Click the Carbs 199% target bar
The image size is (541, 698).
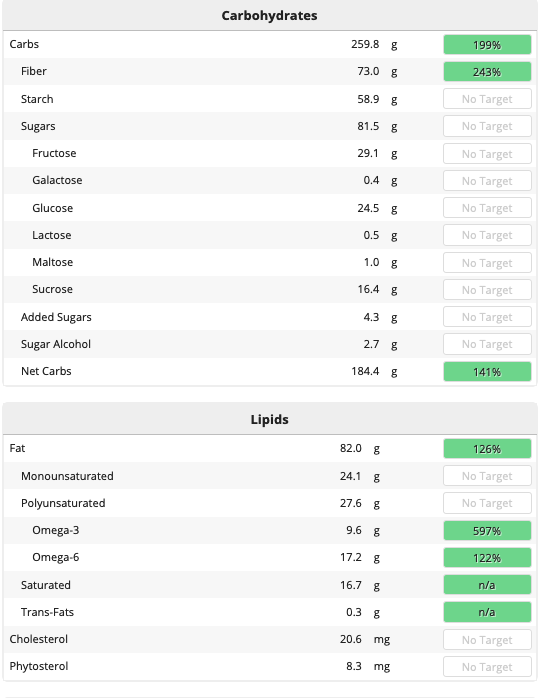click(487, 45)
